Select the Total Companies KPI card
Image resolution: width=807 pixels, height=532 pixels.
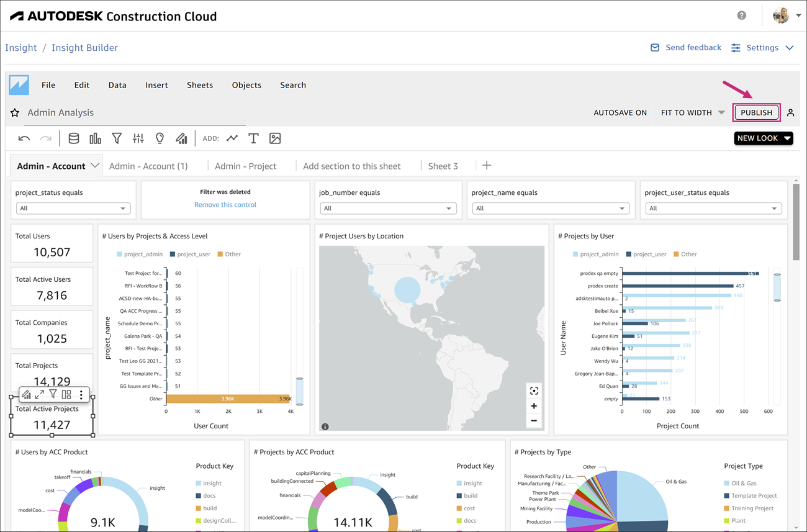[52, 330]
